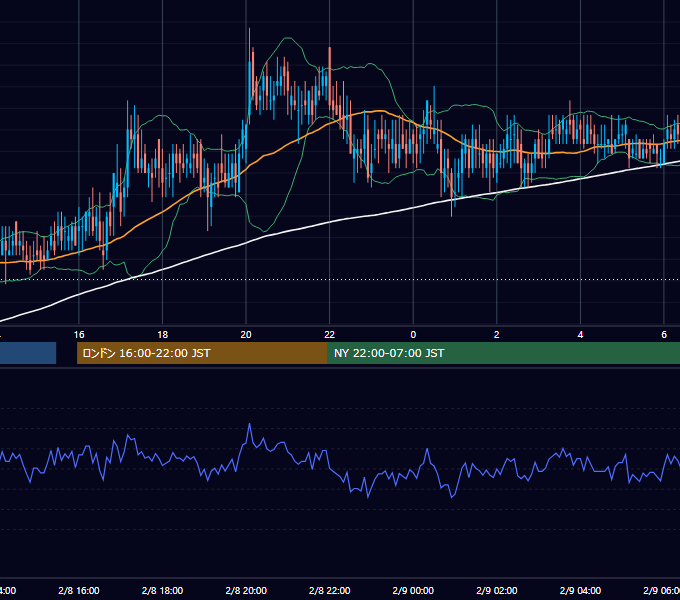Click the 2/8 18:00 time label
Image resolution: width=680 pixels, height=600 pixels.
162,590
